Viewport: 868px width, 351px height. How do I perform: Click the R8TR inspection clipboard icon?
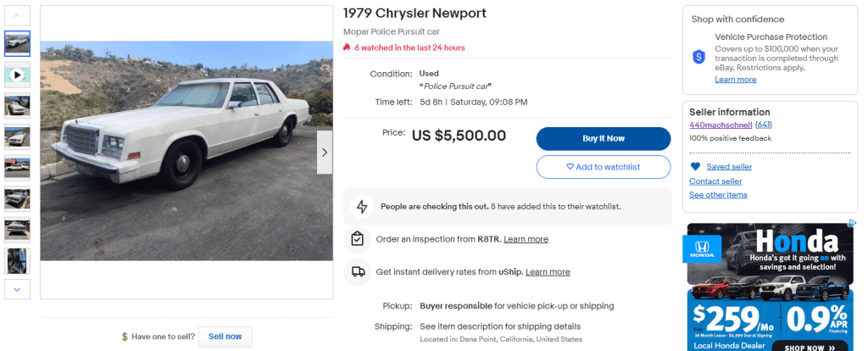pos(358,239)
